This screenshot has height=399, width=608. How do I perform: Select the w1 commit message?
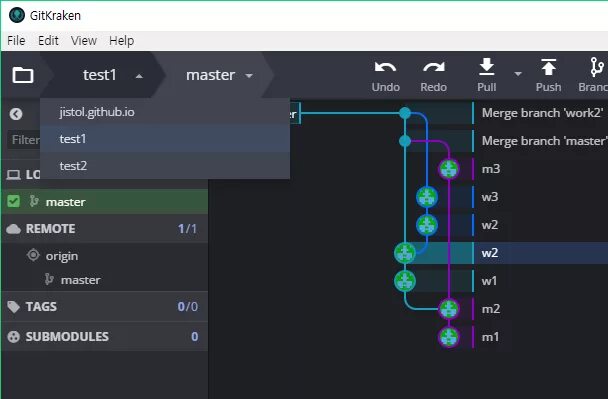click(489, 281)
